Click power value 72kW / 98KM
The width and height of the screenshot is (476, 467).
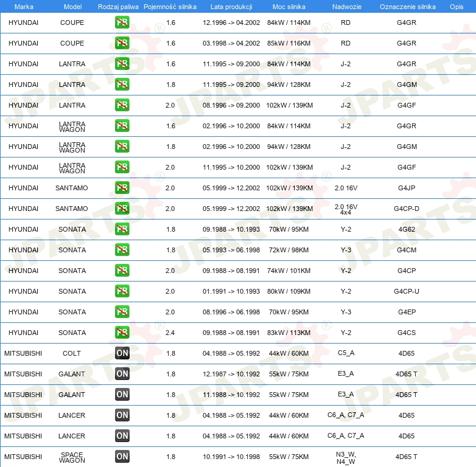[289, 250]
